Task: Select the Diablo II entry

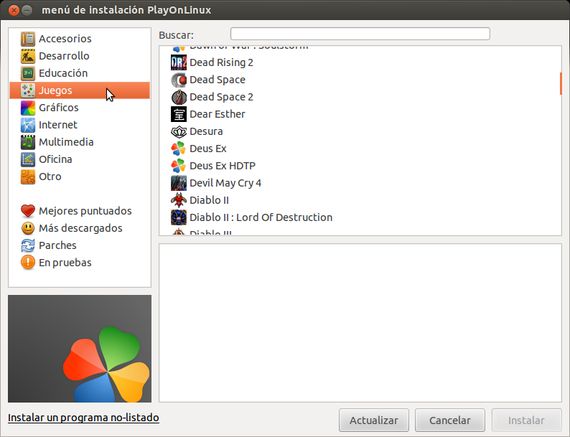Action: click(x=360, y=200)
